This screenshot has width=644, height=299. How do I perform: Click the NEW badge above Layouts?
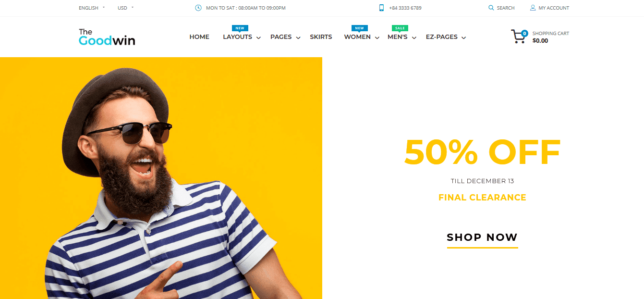(x=240, y=28)
